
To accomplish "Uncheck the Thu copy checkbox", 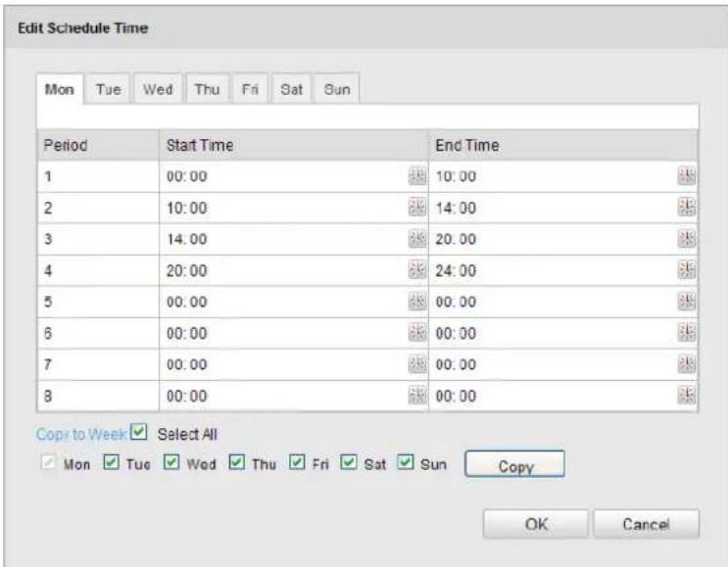I will 237,462.
